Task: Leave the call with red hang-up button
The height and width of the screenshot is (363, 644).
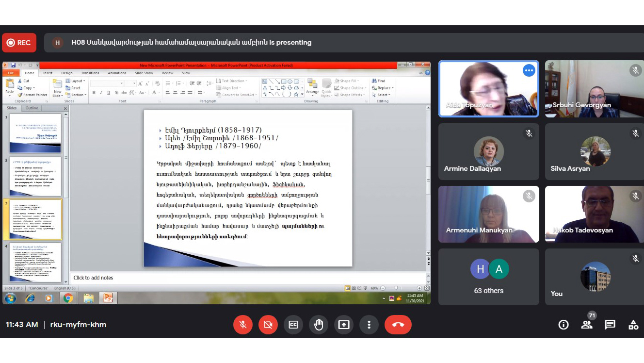Action: [398, 325]
